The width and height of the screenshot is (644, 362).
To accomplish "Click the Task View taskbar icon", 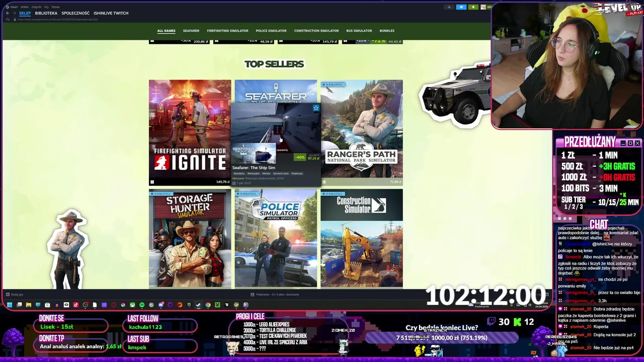I will (19, 305).
